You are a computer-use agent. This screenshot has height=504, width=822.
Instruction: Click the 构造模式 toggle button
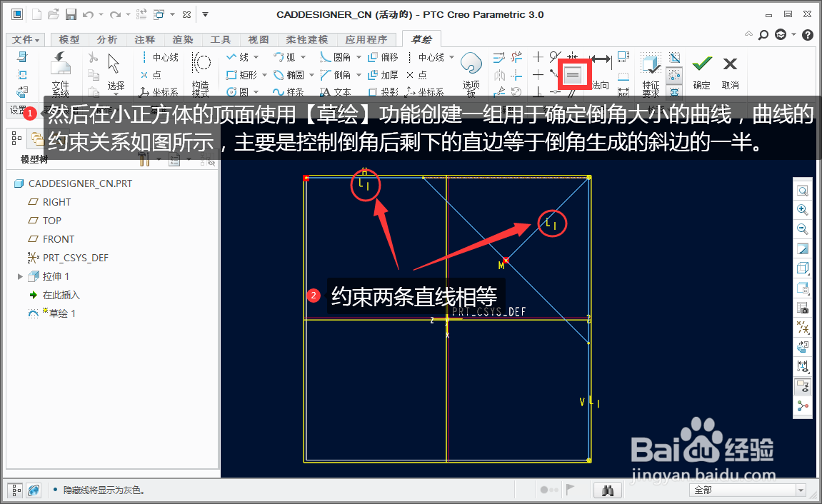[x=201, y=75]
